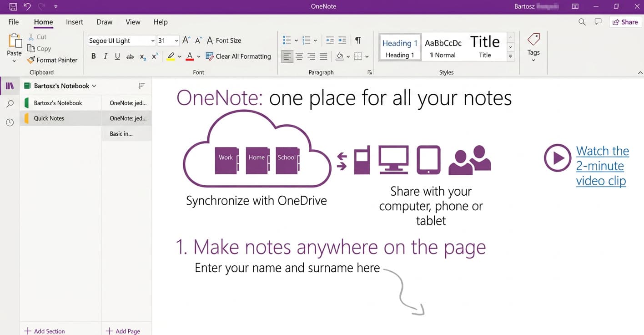Open Watch the 2-minute video clip link
This screenshot has width=644, height=335.
pos(602,166)
